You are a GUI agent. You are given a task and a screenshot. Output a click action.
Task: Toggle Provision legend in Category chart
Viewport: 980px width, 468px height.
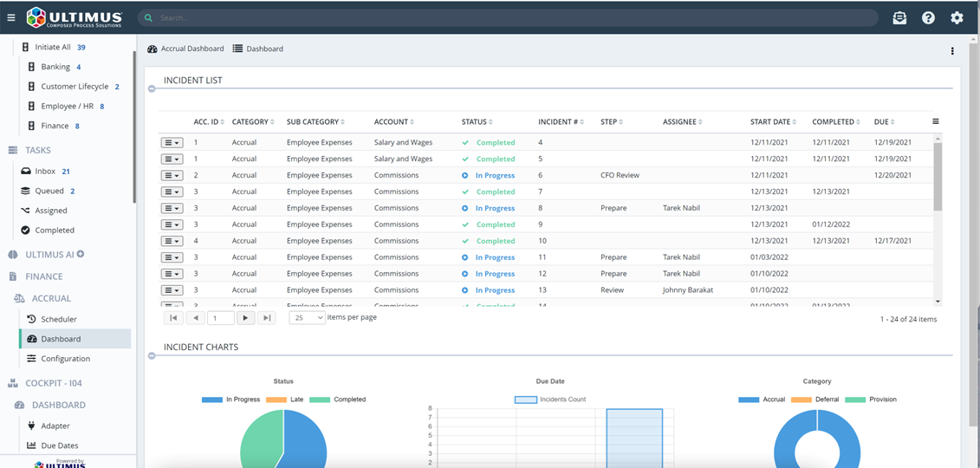871,400
